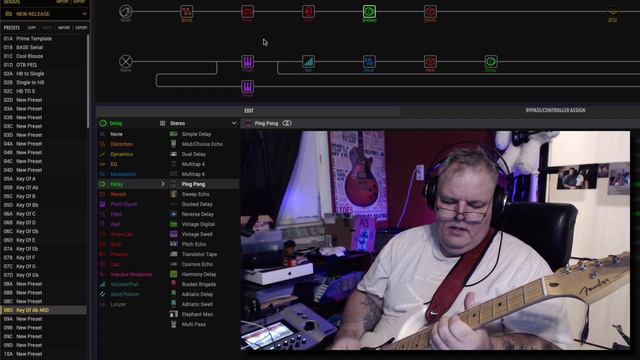Select the Modulation category
This screenshot has height=360, width=640.
click(123, 174)
